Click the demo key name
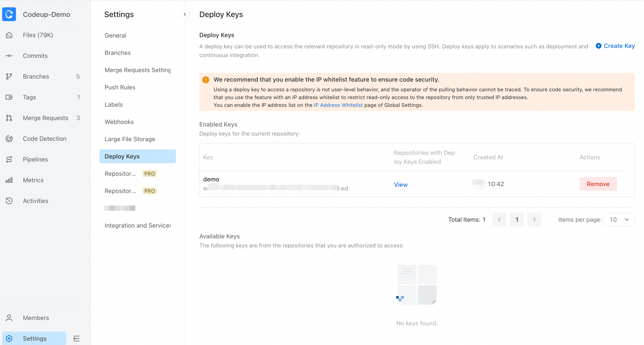 pos(211,179)
